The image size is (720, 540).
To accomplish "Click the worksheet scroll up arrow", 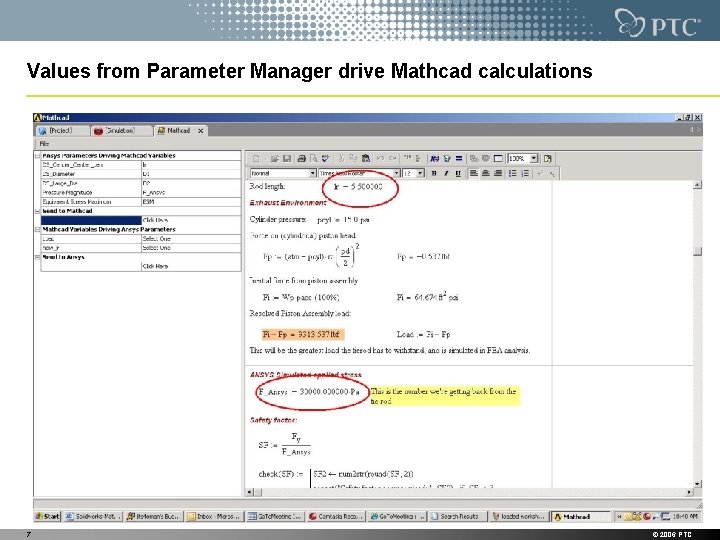I will (x=698, y=185).
